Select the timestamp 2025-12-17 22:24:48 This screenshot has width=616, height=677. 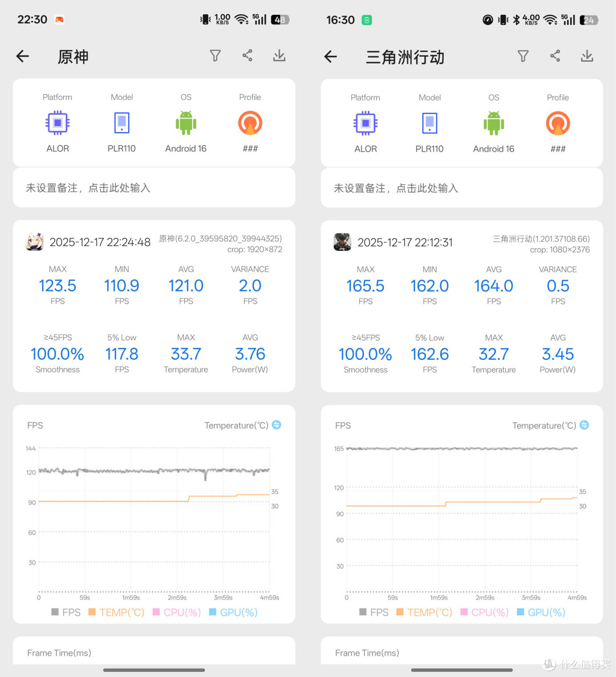(x=100, y=242)
